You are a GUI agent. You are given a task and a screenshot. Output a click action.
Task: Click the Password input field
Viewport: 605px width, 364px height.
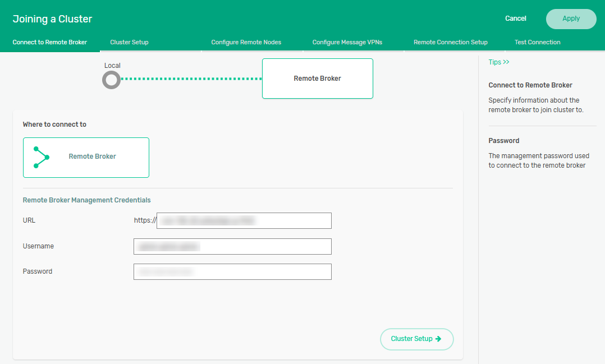point(232,271)
